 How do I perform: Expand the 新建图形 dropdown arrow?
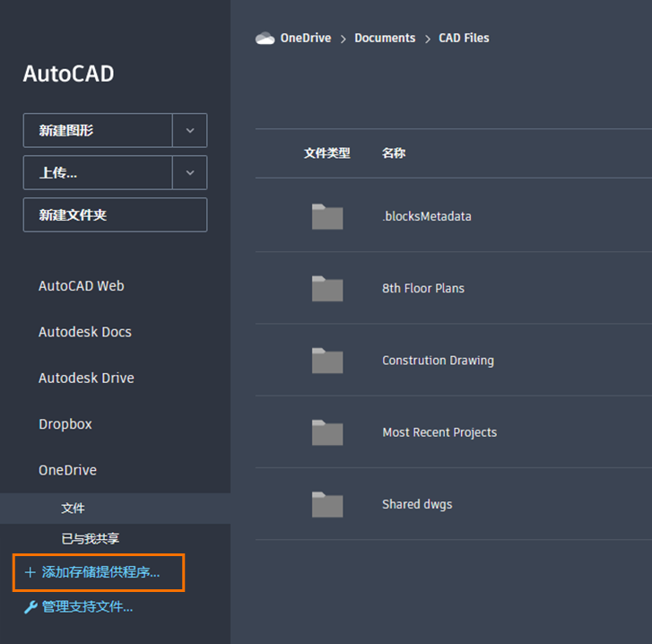pyautogui.click(x=190, y=131)
